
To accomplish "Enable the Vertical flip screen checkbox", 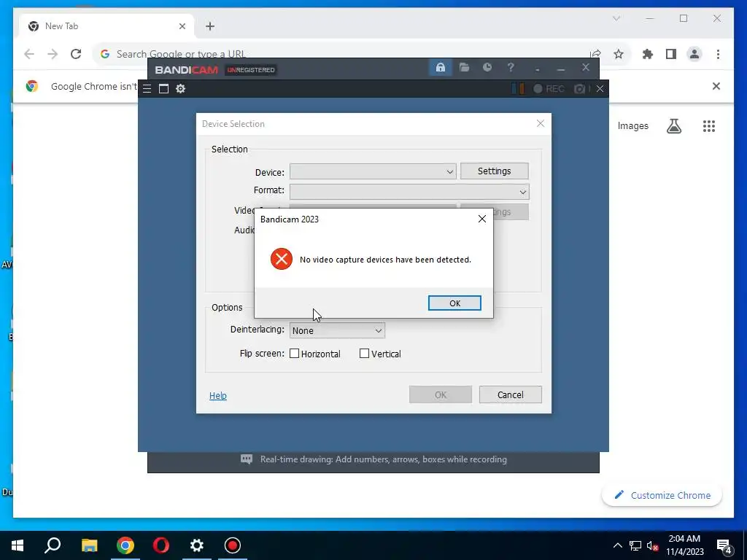I will click(365, 354).
